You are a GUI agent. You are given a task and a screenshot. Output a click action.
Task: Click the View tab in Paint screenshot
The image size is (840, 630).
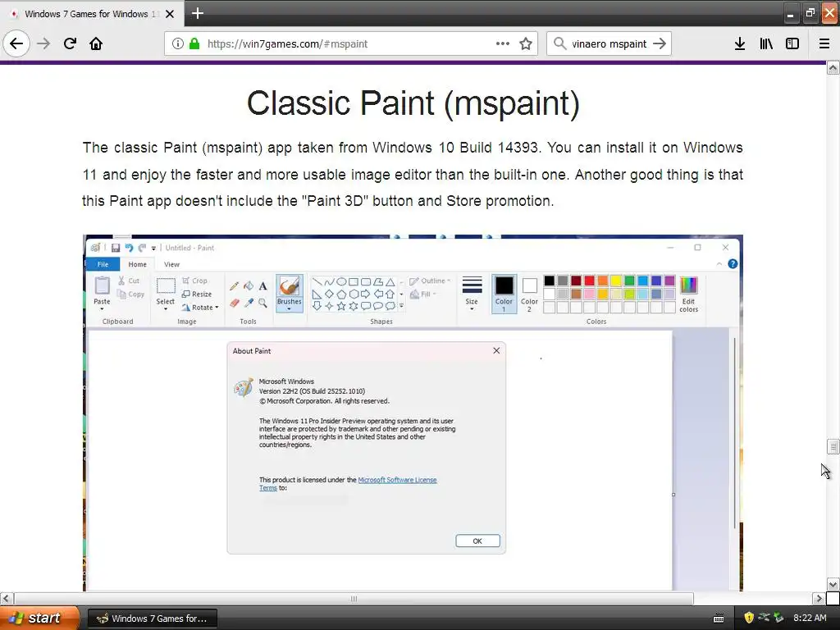[x=171, y=264]
